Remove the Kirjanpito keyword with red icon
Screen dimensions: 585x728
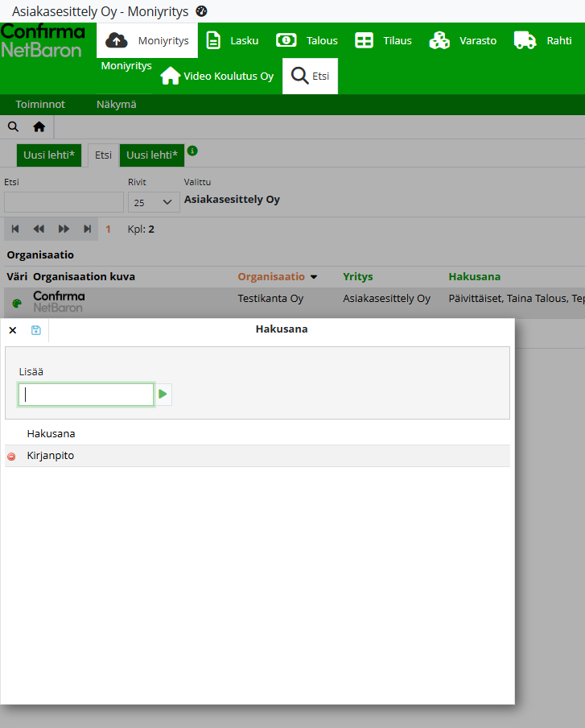pos(11,457)
